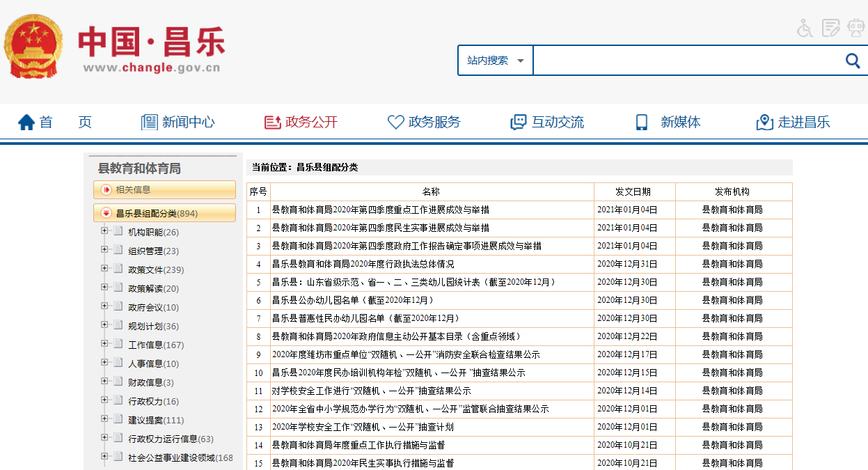Viewport: 868px width, 470px height.
Task: Collapse the 昌乐县组配分类 section
Action: (106, 213)
